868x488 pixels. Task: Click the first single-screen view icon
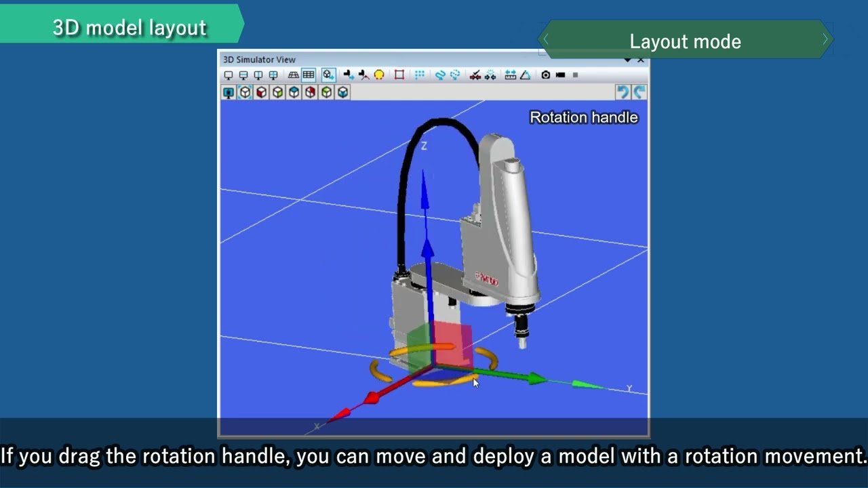pyautogui.click(x=229, y=75)
